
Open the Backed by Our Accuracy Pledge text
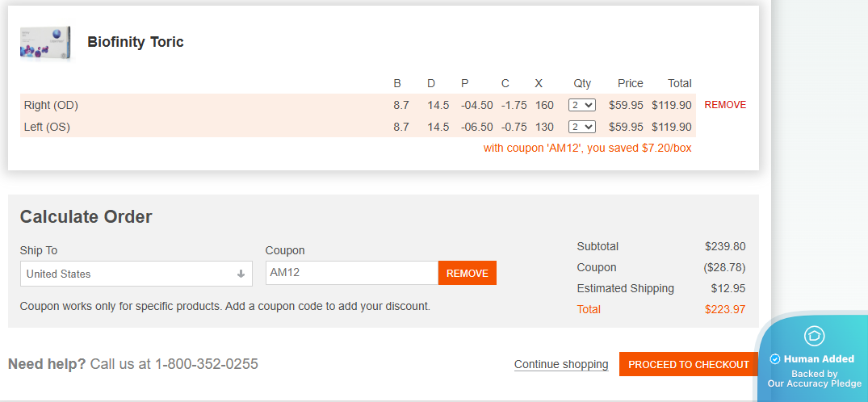point(814,379)
